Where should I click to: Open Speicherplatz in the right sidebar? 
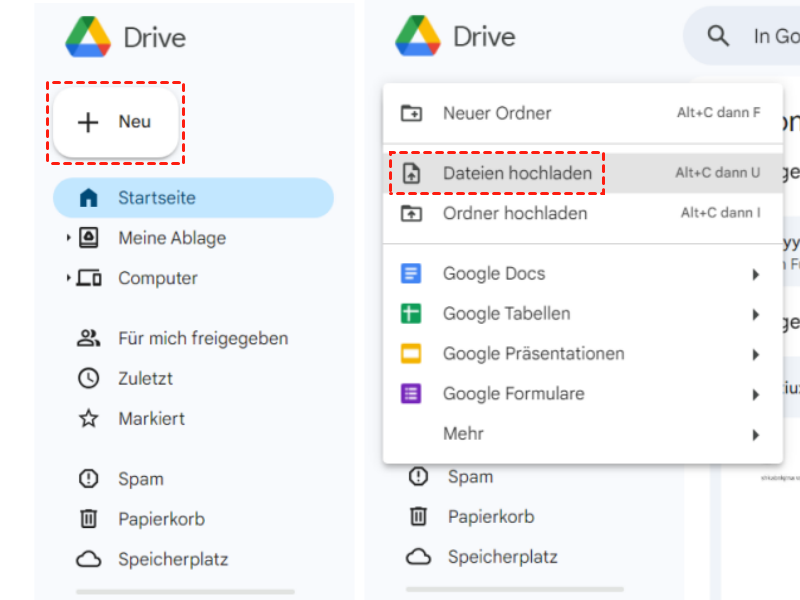(502, 557)
